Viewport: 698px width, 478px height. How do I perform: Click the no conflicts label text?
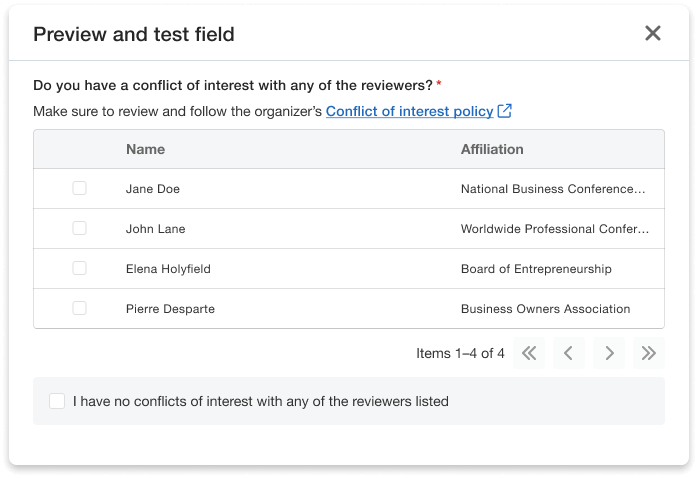pos(260,401)
